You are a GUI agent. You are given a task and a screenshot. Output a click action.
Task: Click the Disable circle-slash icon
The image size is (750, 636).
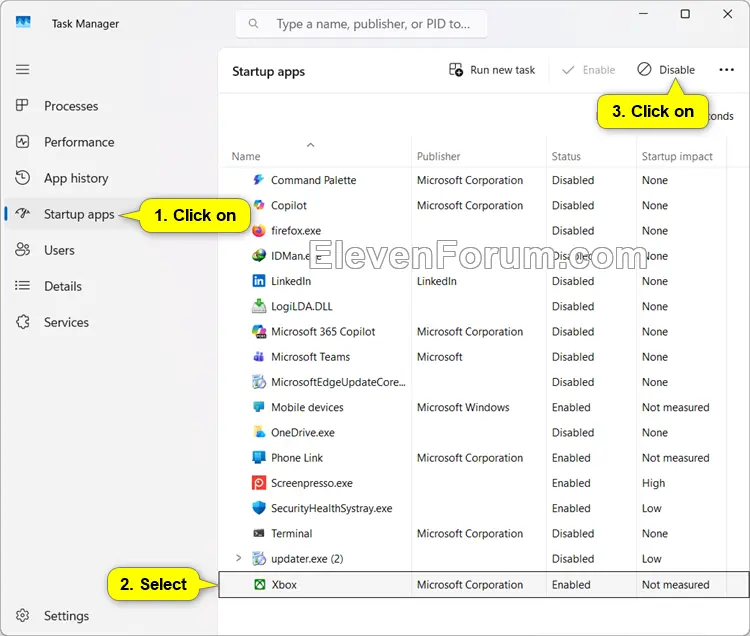644,69
